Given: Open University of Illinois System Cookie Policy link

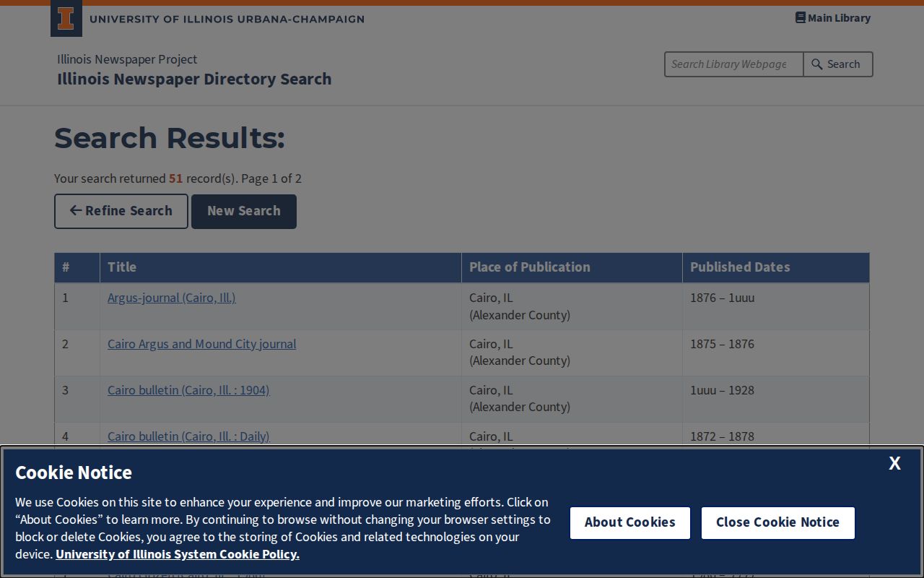Looking at the screenshot, I should click(178, 554).
